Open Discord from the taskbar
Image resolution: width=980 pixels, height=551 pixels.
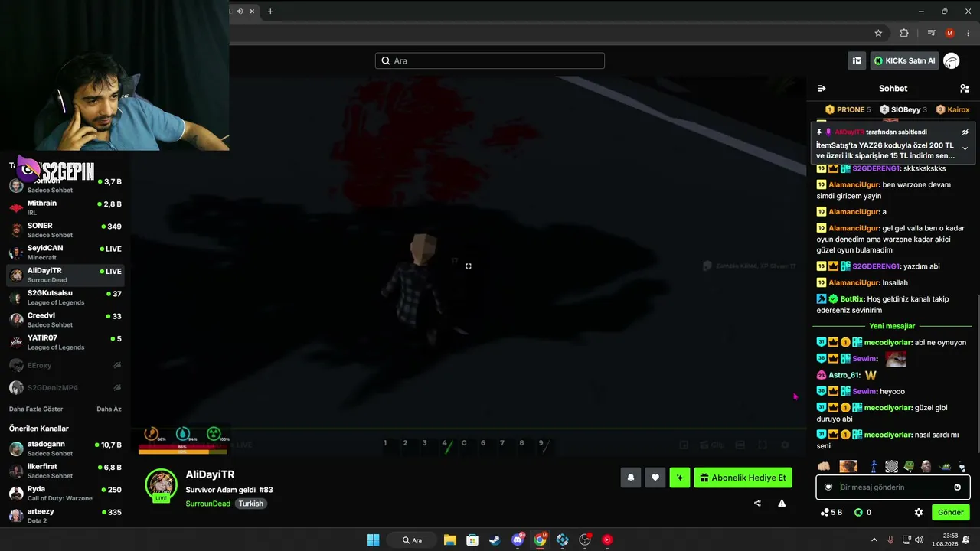click(x=518, y=540)
